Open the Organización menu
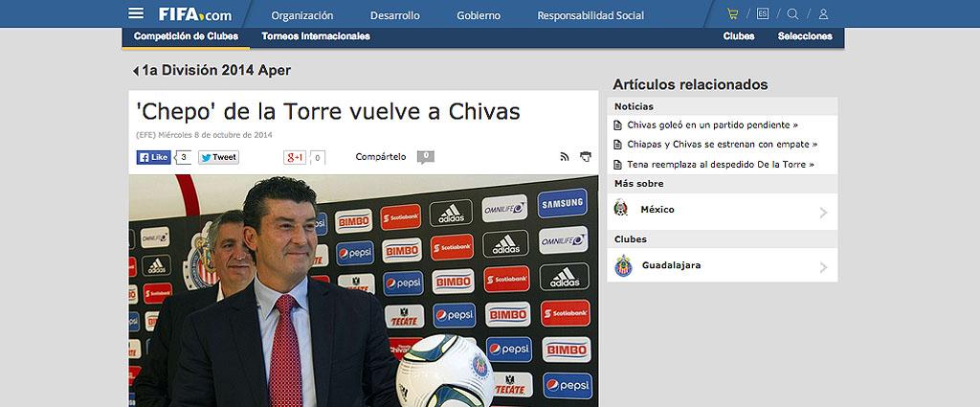Image resolution: width=980 pixels, height=407 pixels. (x=301, y=15)
